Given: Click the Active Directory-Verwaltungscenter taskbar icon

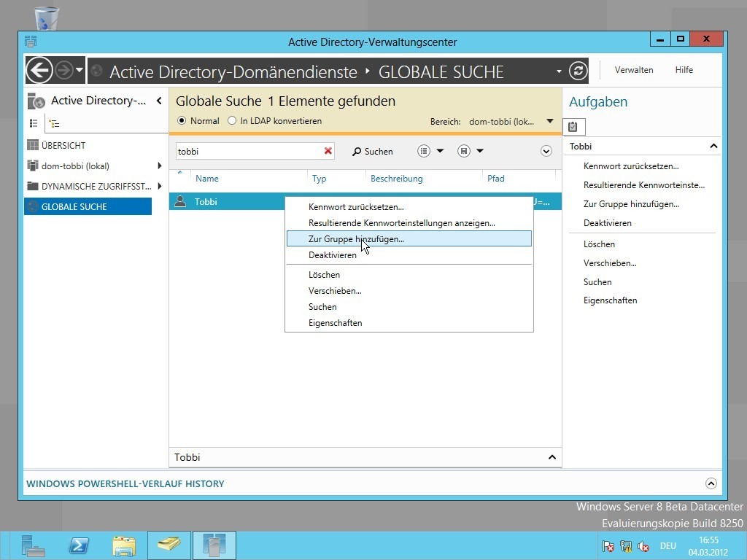Looking at the screenshot, I should click(214, 545).
